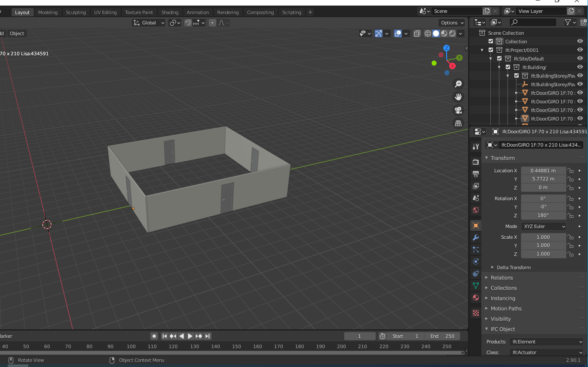
Task: Select the Modifier properties wrench icon
Action: [x=475, y=238]
